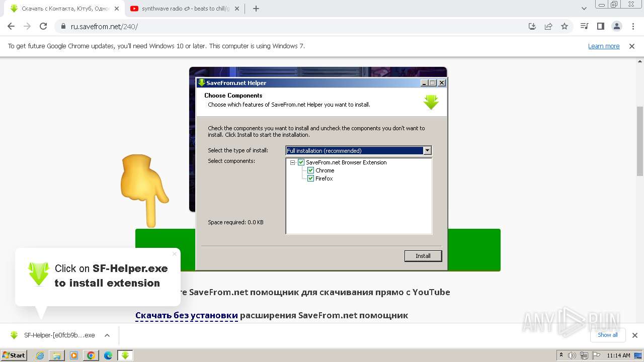This screenshot has width=644, height=362.
Task: Close the Скачать с Контакта tab
Action: pos(116,9)
